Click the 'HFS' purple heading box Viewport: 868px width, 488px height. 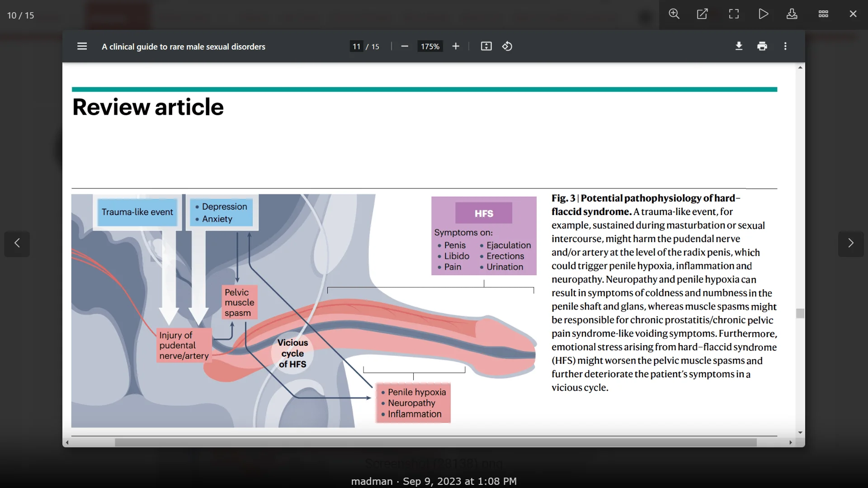(484, 213)
